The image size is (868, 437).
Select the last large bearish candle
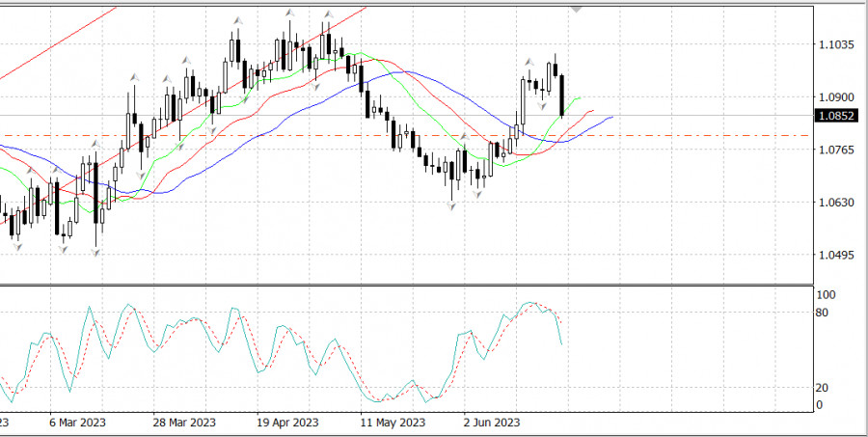[x=561, y=96]
